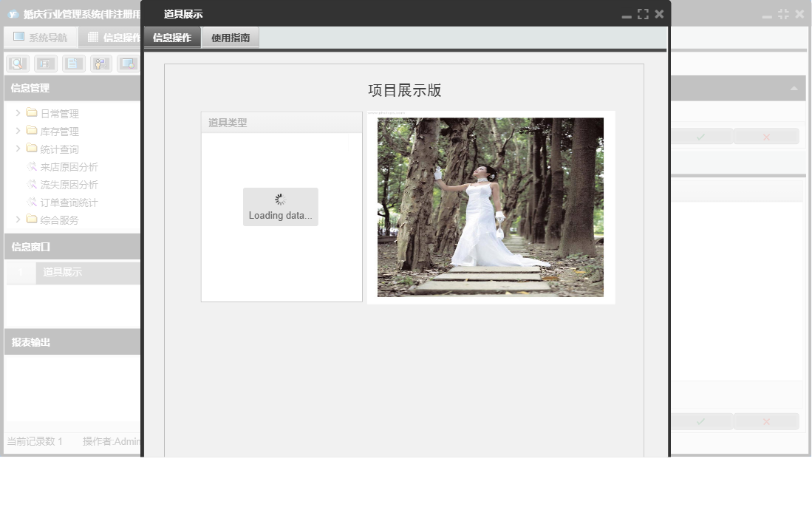Collapse background panel with up arrow

coord(794,89)
